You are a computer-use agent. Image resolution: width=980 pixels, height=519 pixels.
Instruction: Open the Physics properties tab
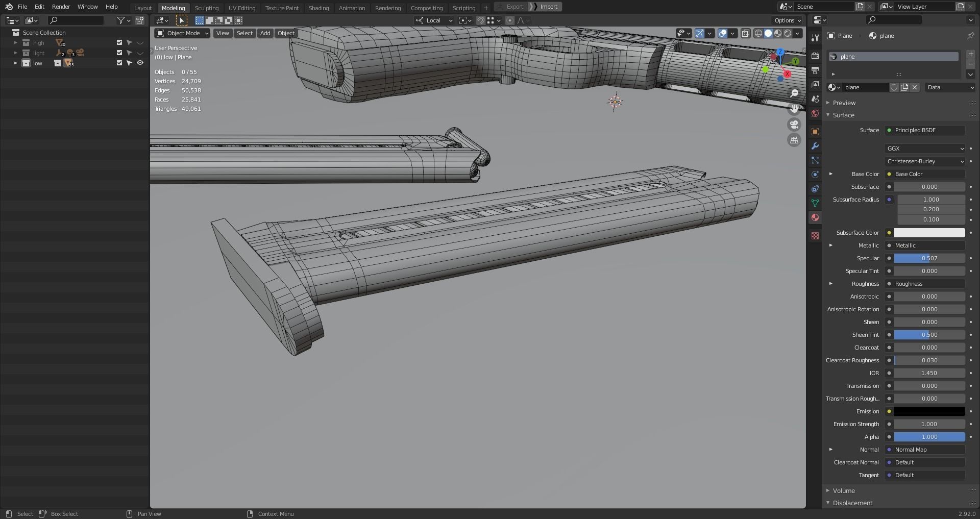pyautogui.click(x=815, y=175)
